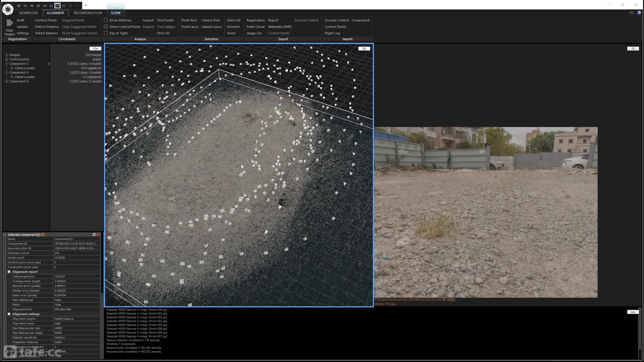Click Detect Markers

tap(46, 33)
